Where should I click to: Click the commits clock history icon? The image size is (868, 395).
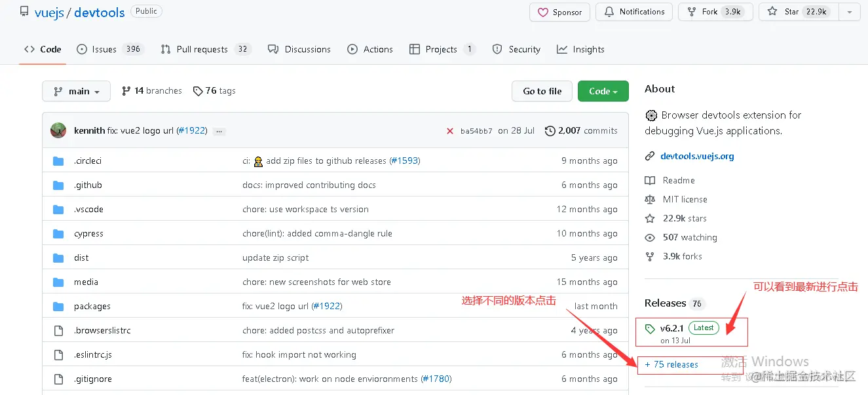pos(550,130)
